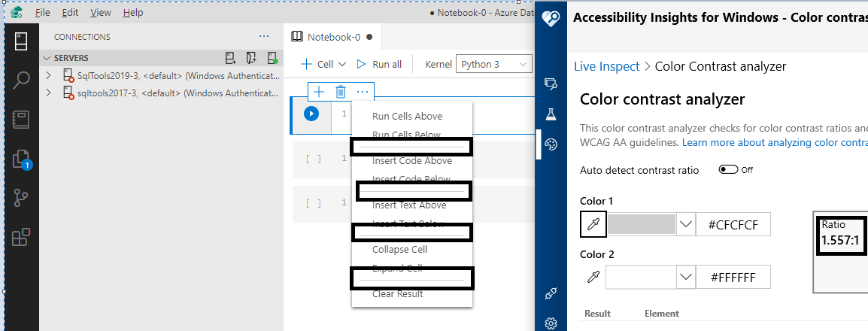
Task: Toggle Auto detect contrast ratio switch
Action: 727,169
